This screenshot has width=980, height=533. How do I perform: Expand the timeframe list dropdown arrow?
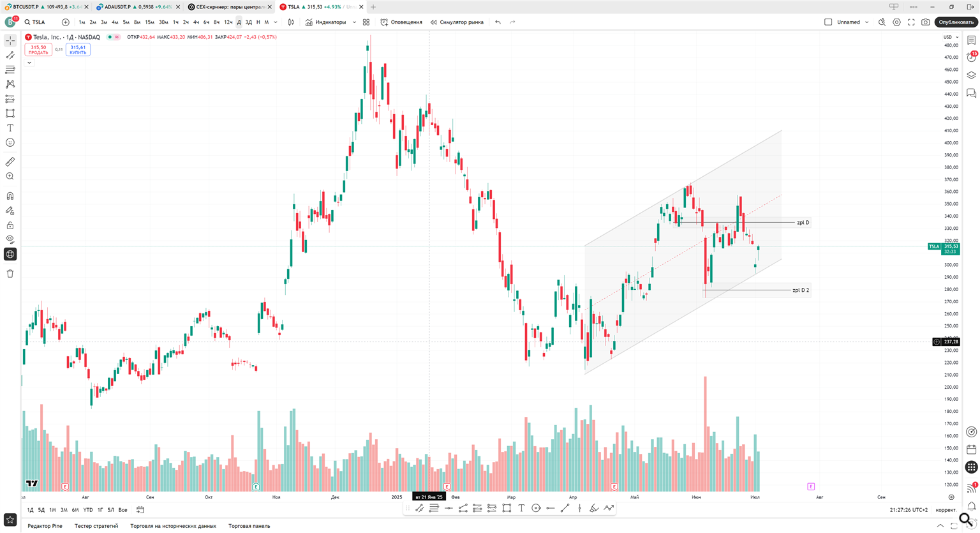click(x=276, y=22)
